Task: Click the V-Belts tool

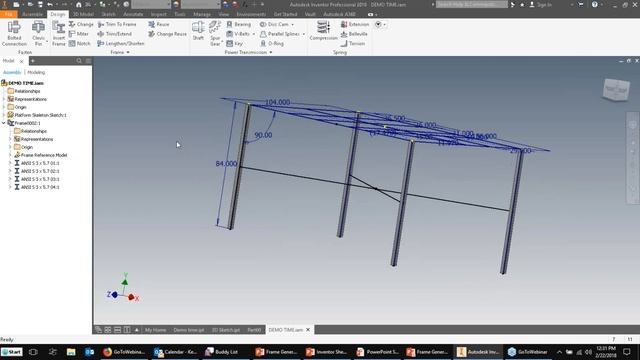Action: click(238, 34)
